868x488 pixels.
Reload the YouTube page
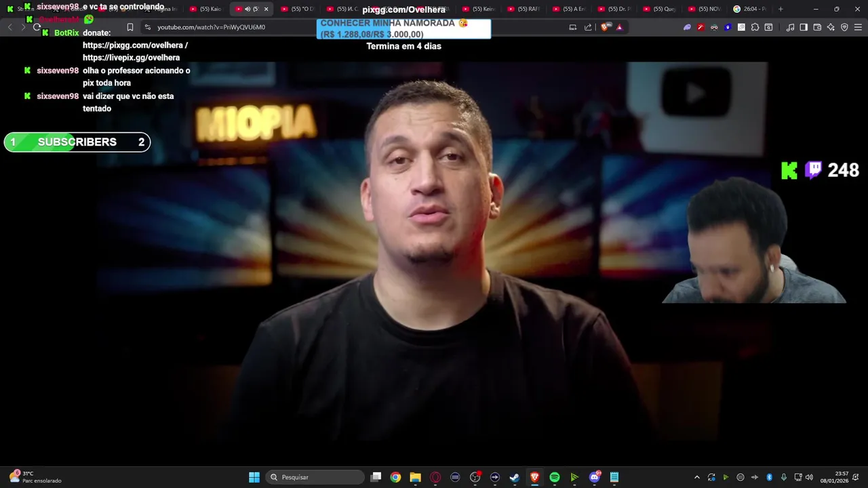(37, 27)
